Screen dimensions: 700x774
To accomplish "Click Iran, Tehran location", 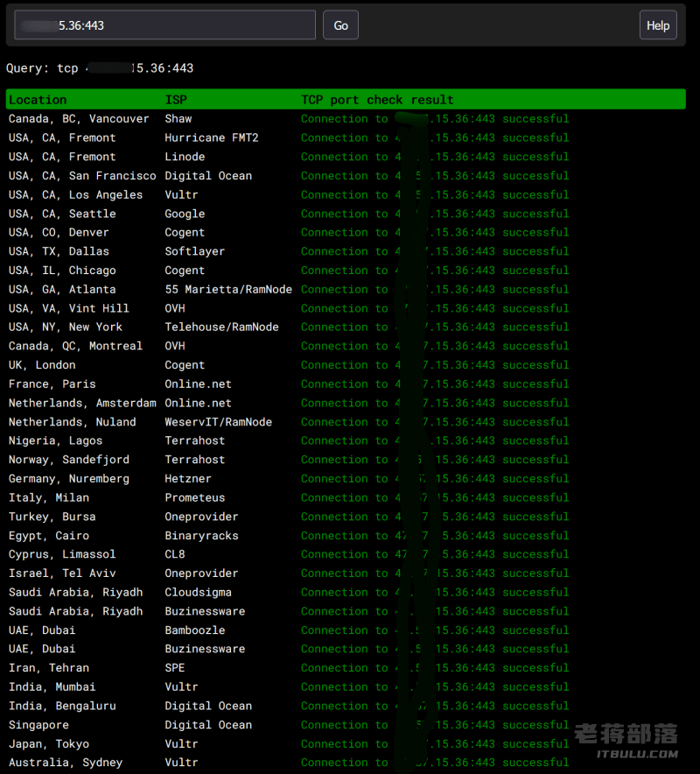I will tap(49, 668).
